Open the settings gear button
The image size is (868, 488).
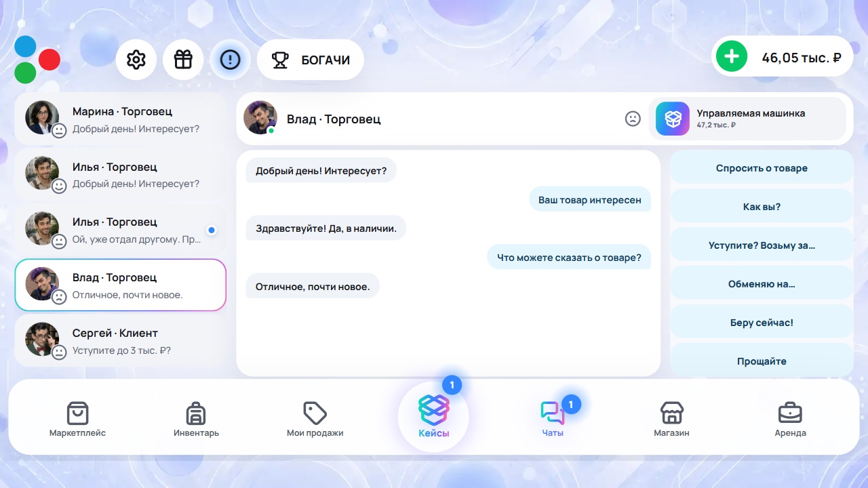[x=136, y=60]
